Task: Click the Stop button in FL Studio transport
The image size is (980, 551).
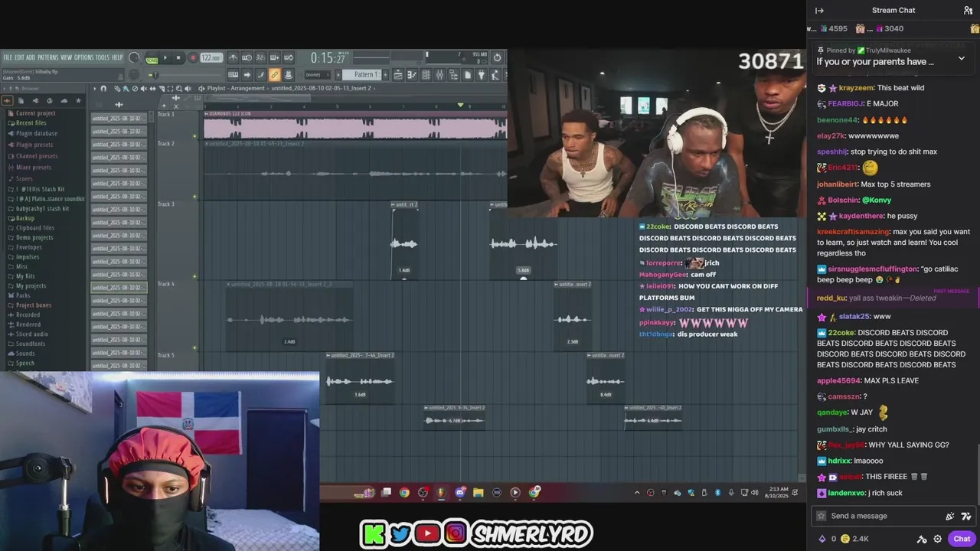Action: click(178, 57)
